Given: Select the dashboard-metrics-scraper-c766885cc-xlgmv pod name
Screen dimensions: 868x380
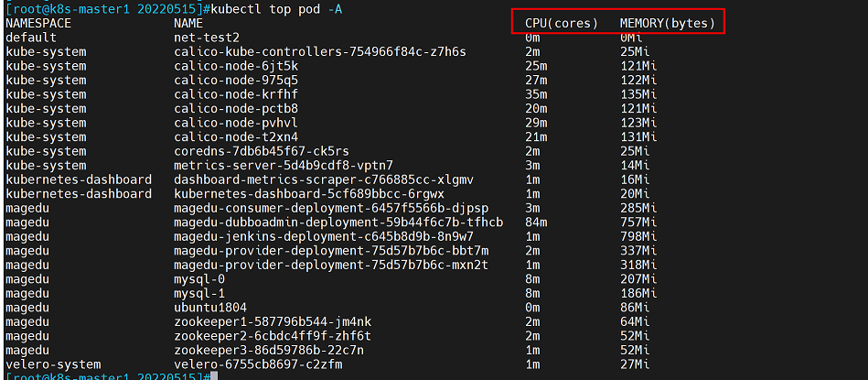Looking at the screenshot, I should [323, 179].
